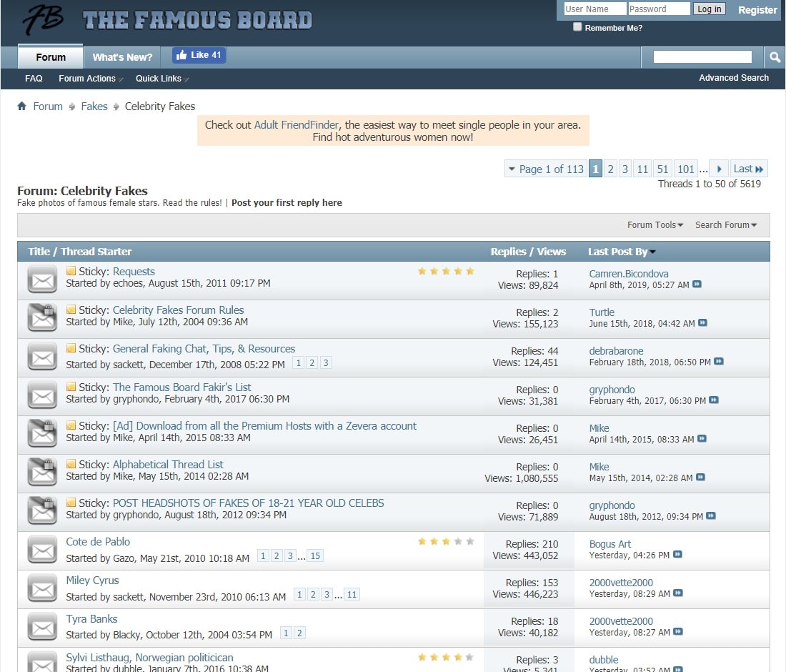This screenshot has width=786, height=672.
Task: Open the FAQ menu item
Action: coord(34,79)
